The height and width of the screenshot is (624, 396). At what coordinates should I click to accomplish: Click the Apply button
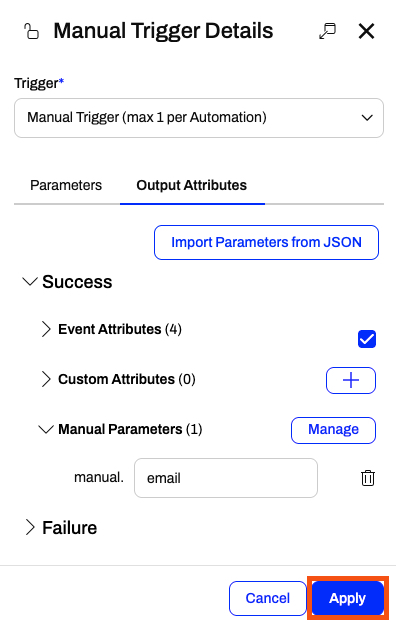(347, 598)
